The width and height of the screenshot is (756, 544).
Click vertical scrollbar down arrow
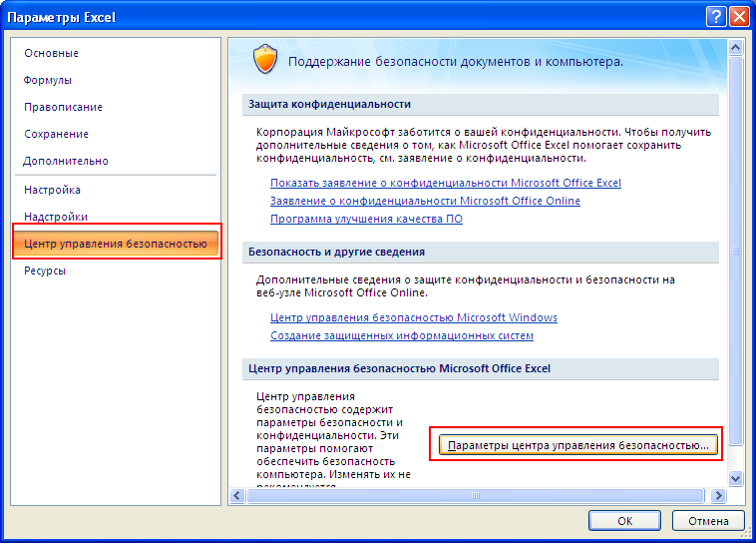pos(735,478)
